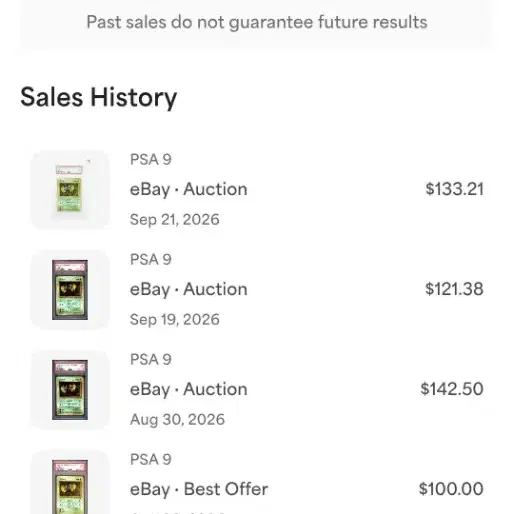Click the $142.50 price

coord(452,389)
